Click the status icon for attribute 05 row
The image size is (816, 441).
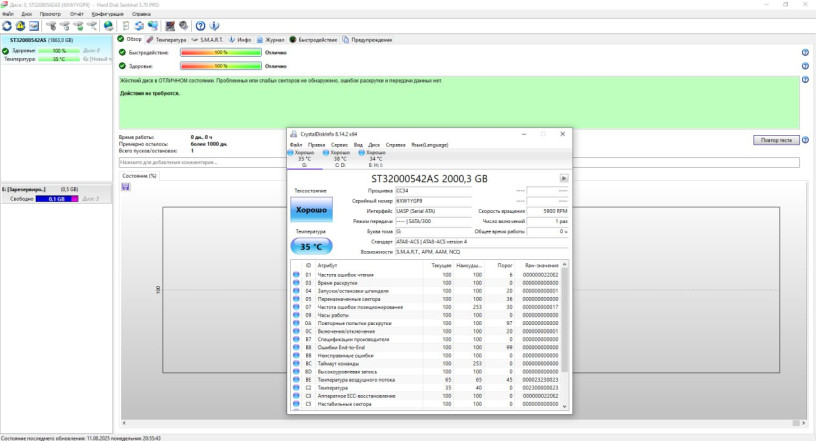pos(296,299)
